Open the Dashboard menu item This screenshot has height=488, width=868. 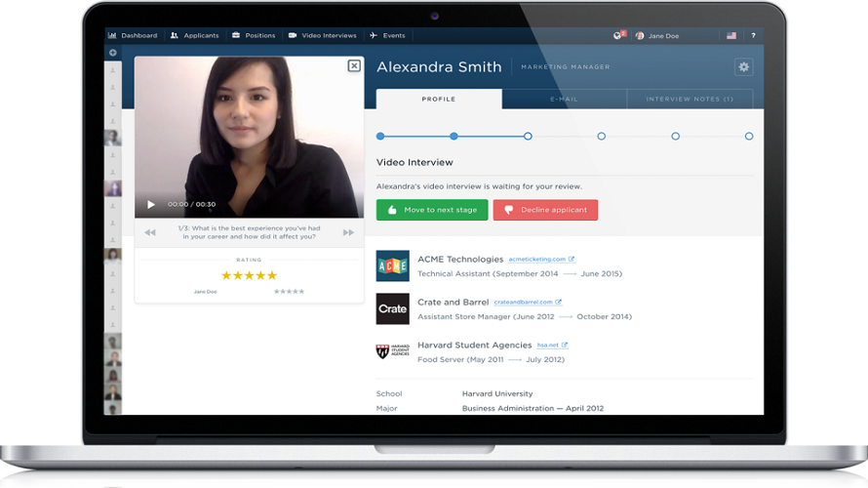tap(133, 35)
